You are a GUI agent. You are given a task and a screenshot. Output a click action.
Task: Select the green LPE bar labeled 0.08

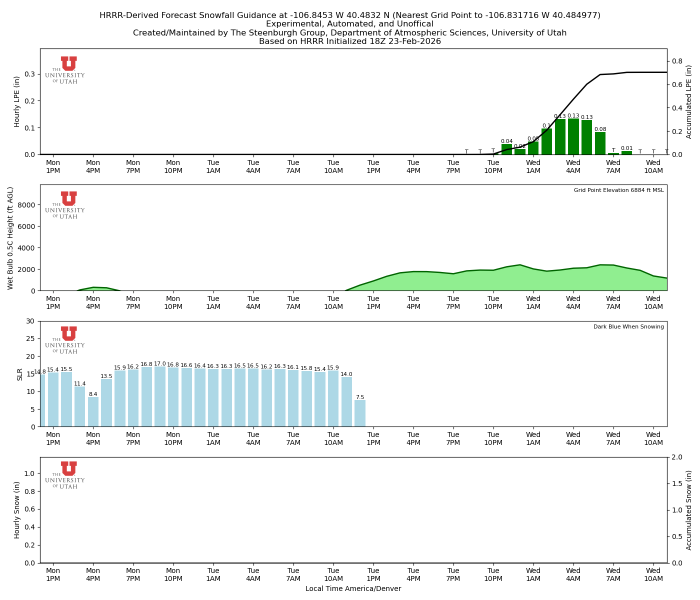600,143
